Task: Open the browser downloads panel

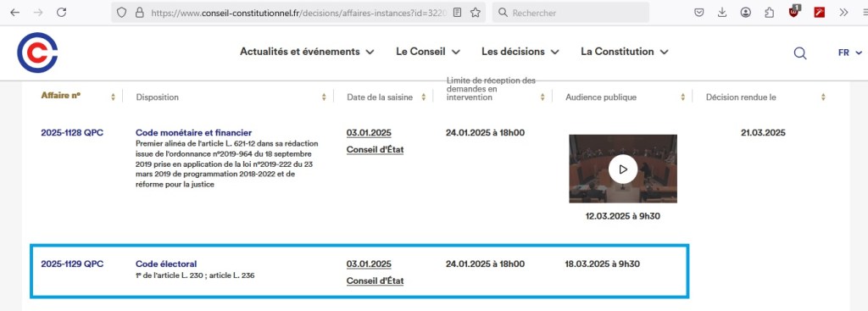Action: tap(722, 12)
